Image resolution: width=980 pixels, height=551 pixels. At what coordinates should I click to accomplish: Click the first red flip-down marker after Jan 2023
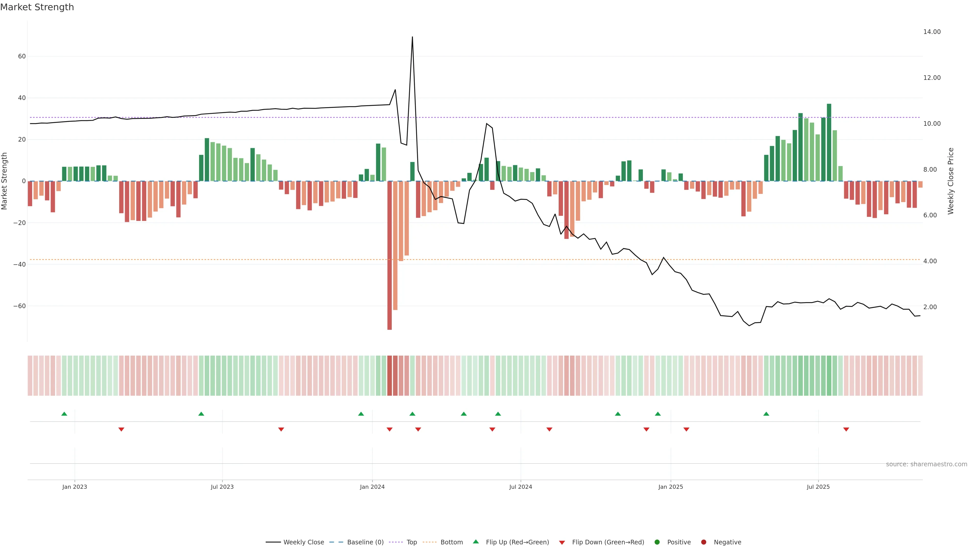(x=121, y=429)
